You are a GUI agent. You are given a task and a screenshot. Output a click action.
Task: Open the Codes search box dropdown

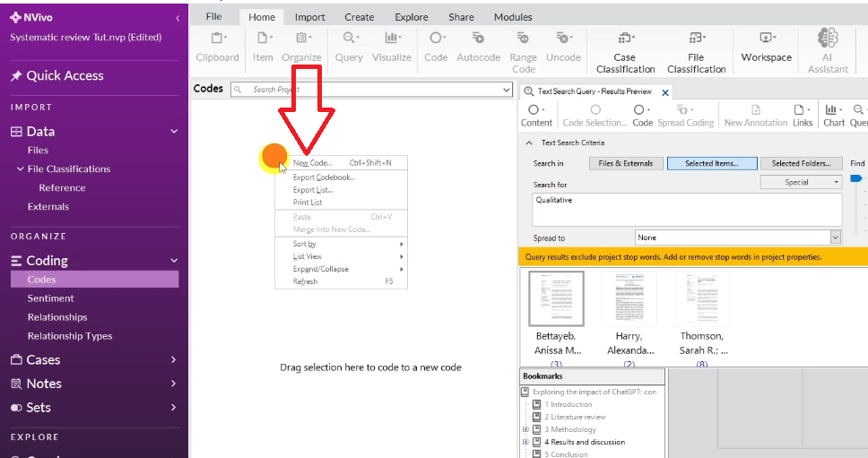(x=506, y=90)
